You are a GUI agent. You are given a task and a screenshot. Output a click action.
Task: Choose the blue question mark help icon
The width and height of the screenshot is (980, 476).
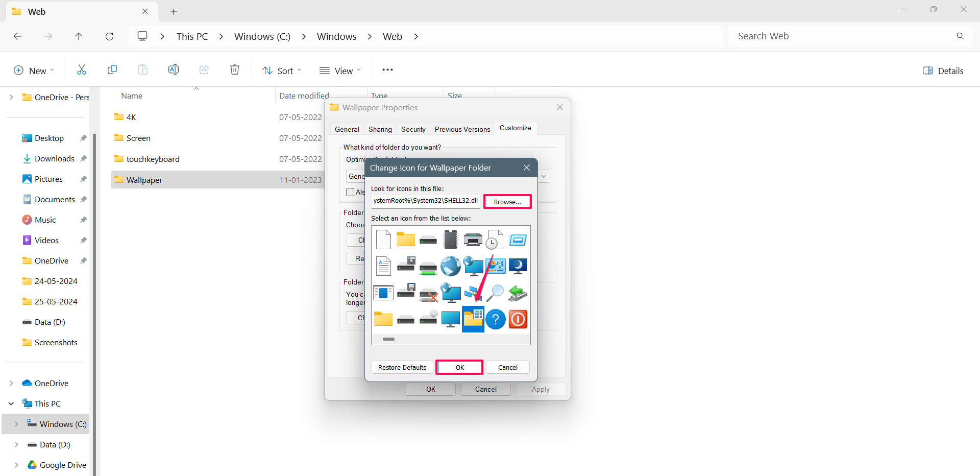pyautogui.click(x=495, y=319)
